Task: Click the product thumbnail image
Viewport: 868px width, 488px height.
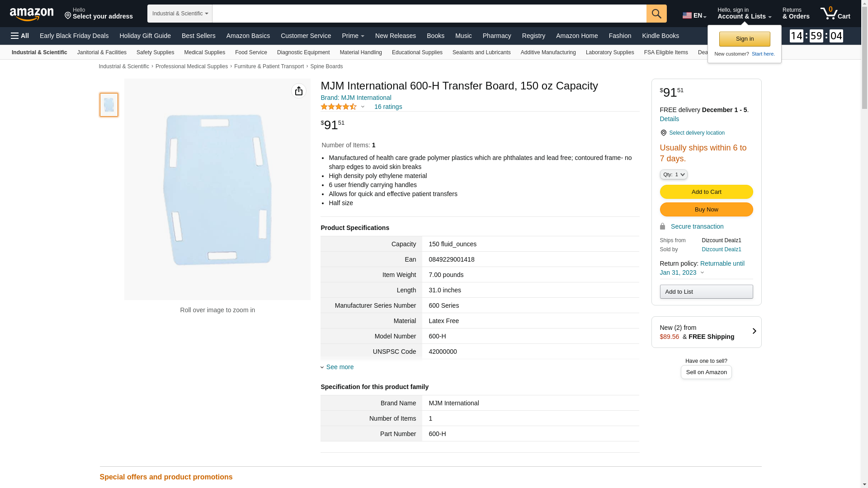Action: [109, 105]
